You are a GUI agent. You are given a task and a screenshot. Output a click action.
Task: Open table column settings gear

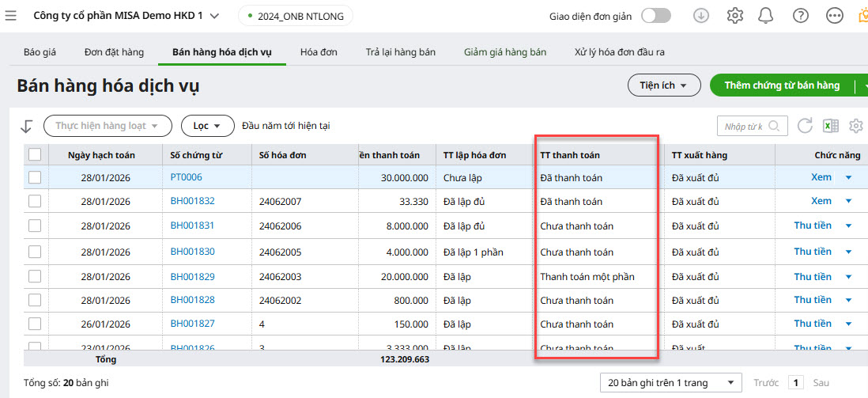(x=855, y=126)
